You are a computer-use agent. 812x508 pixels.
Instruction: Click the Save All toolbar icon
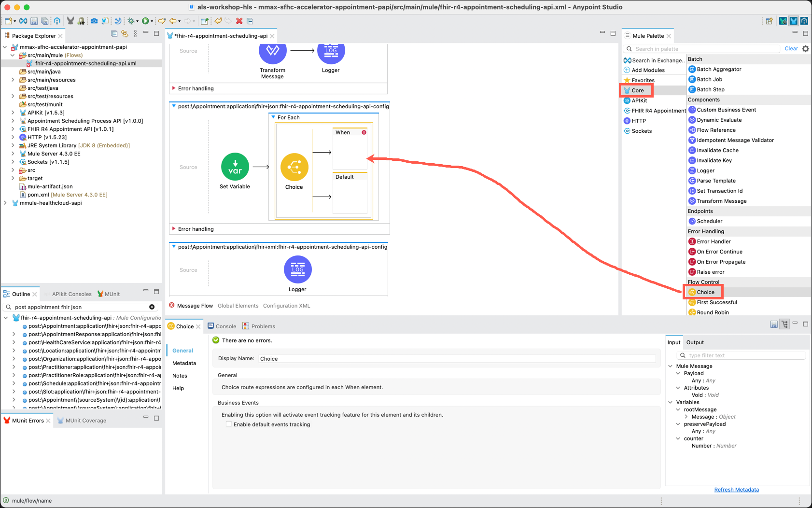tap(44, 21)
